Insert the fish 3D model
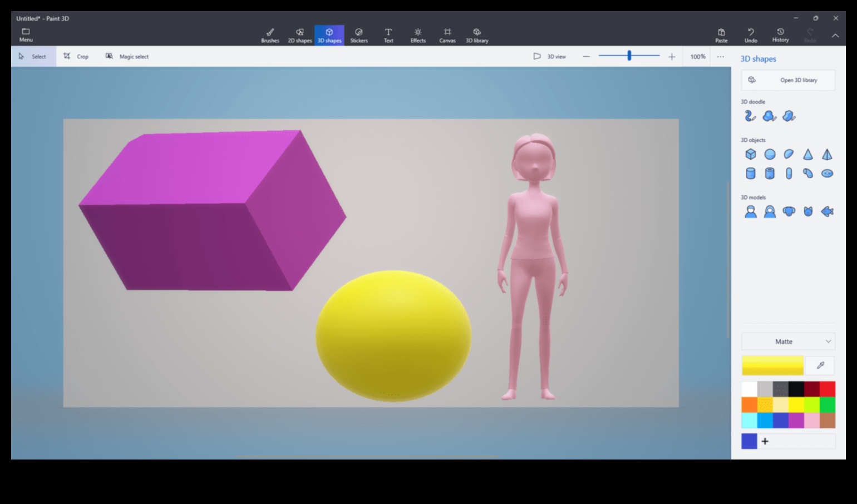Image resolution: width=857 pixels, height=504 pixels. [828, 211]
